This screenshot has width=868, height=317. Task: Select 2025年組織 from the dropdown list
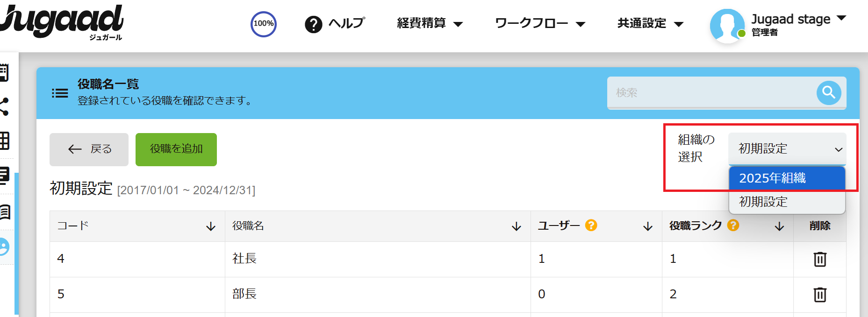point(787,178)
